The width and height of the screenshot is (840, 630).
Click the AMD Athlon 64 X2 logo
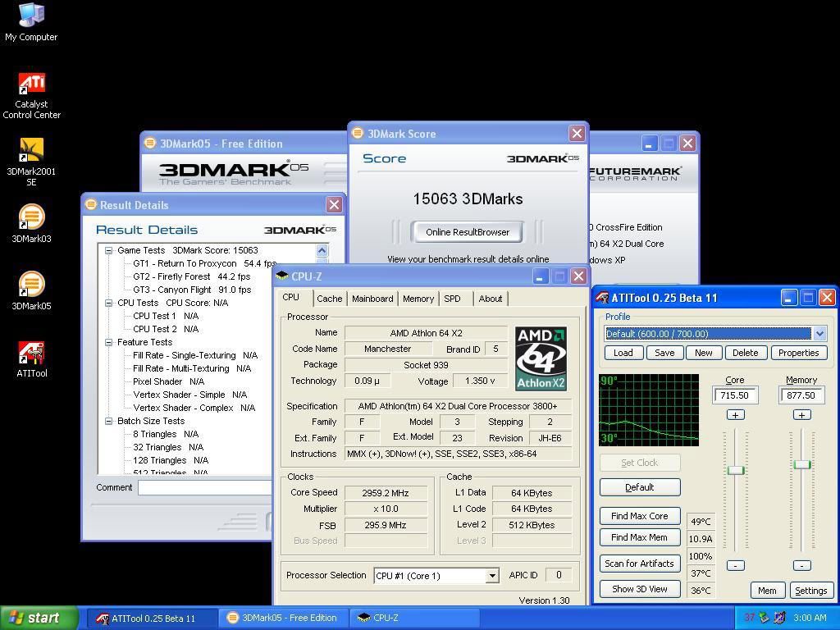pyautogui.click(x=541, y=358)
